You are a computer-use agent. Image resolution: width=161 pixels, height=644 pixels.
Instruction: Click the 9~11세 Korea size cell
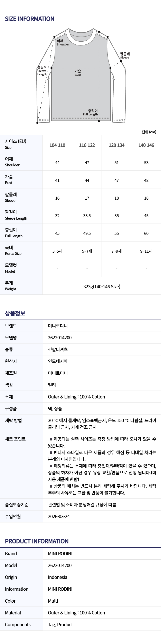(146, 251)
